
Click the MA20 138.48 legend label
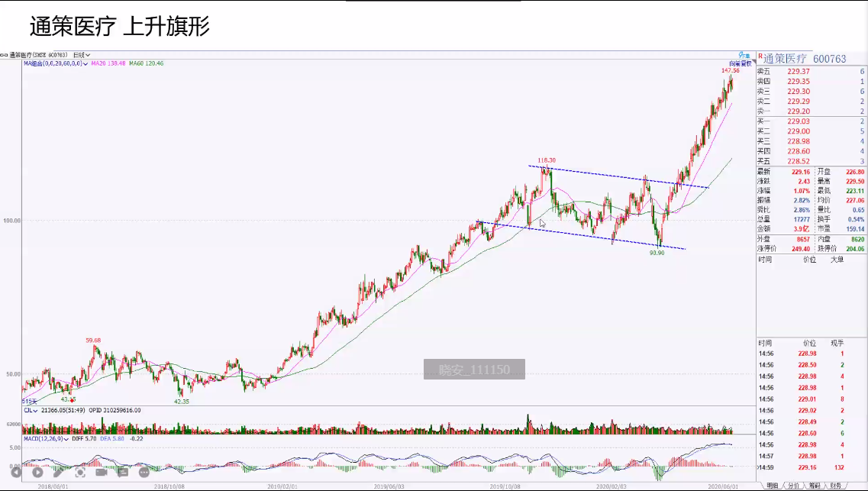[108, 63]
